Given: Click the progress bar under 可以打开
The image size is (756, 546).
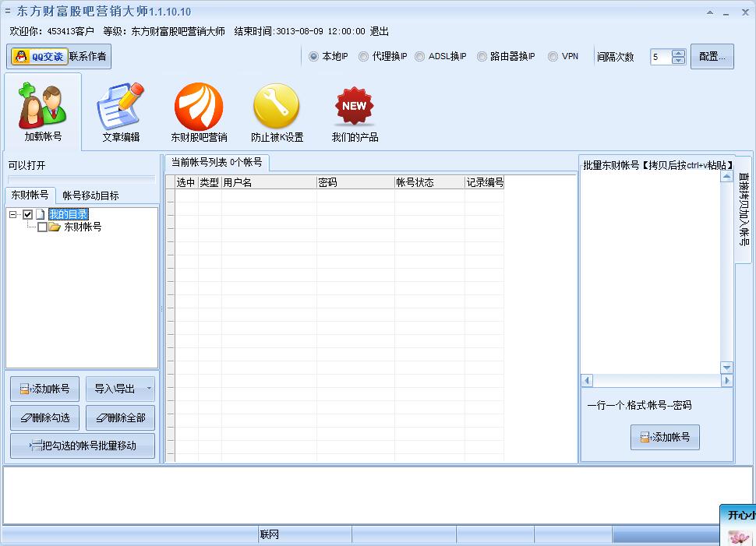Looking at the screenshot, I should tap(82, 180).
